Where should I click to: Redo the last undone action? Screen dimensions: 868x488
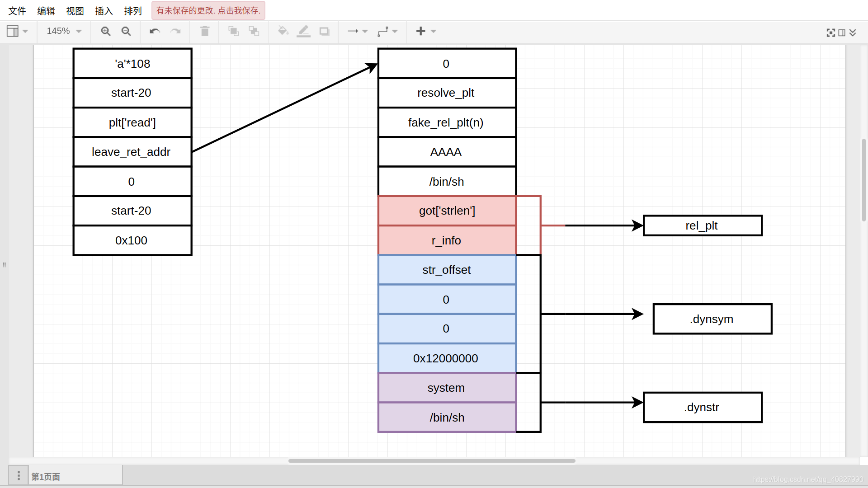tap(175, 31)
